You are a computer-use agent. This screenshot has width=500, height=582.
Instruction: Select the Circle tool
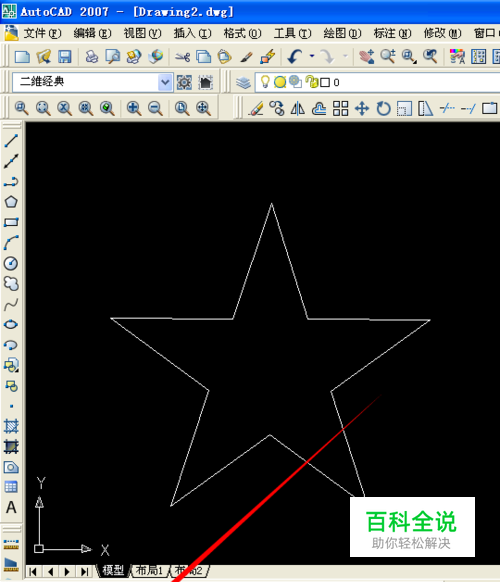(11, 263)
